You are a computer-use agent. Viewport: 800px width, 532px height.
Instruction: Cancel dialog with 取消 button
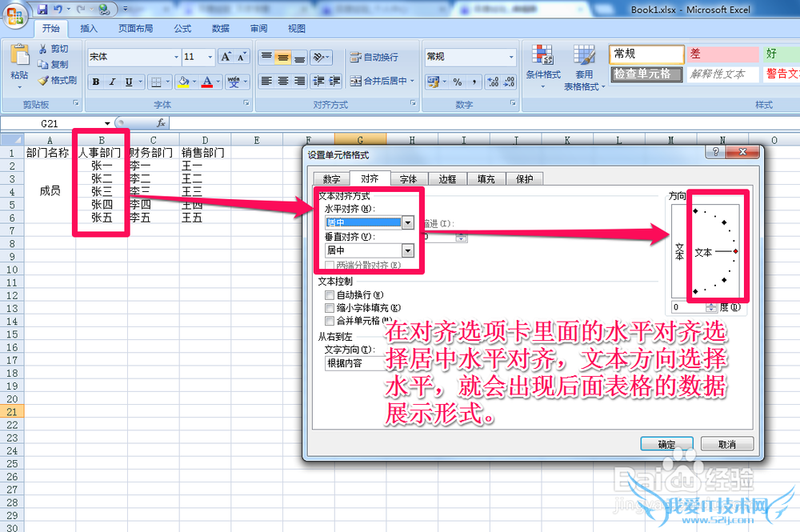(726, 444)
